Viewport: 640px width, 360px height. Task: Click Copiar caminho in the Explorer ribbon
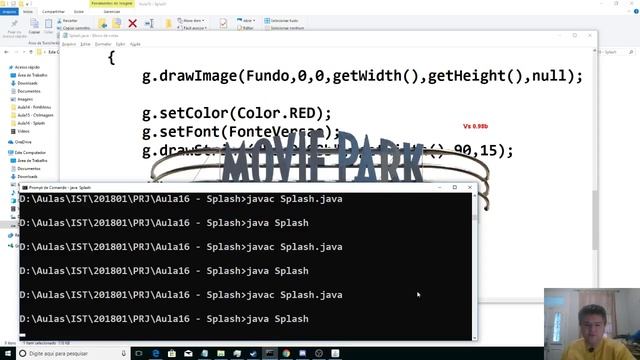coord(73,28)
